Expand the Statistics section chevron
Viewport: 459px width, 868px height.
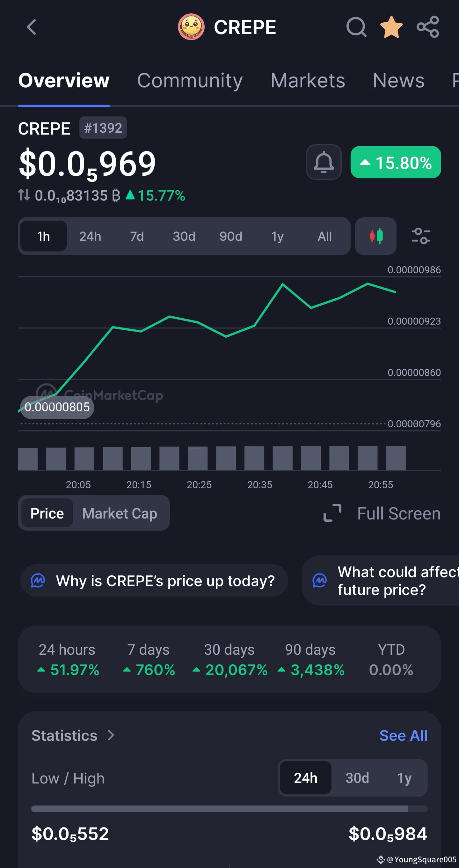pyautogui.click(x=111, y=735)
